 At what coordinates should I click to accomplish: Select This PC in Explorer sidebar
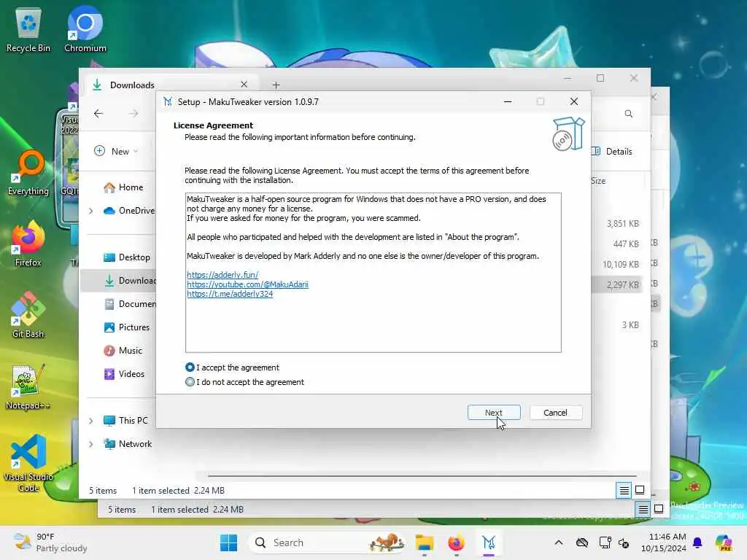(126, 421)
